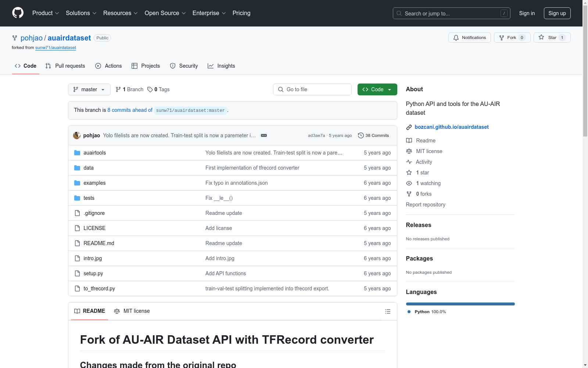Click the data folder icon
This screenshot has height=368, width=588.
[x=77, y=168]
